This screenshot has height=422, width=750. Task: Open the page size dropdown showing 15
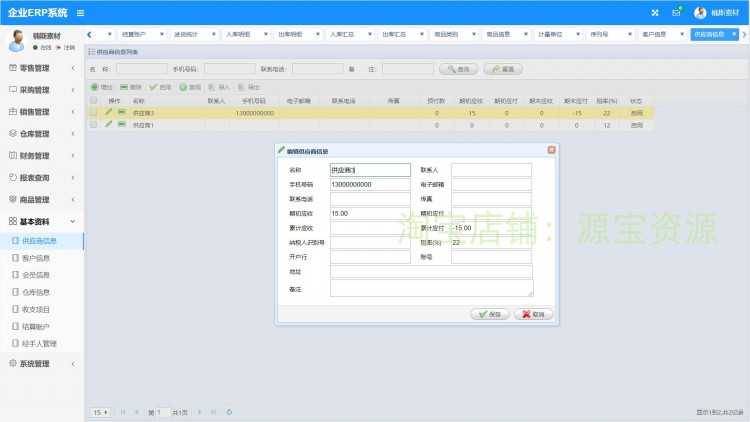click(x=100, y=412)
